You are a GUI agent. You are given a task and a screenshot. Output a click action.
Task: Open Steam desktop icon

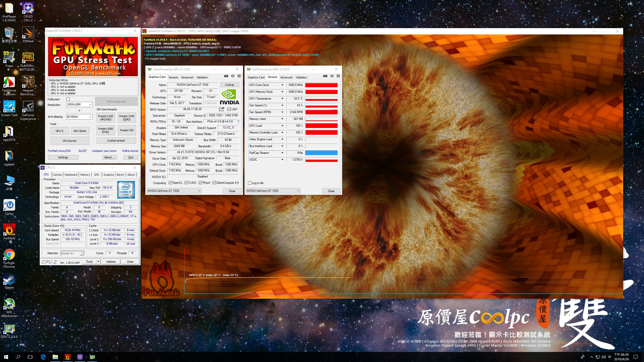click(x=9, y=281)
